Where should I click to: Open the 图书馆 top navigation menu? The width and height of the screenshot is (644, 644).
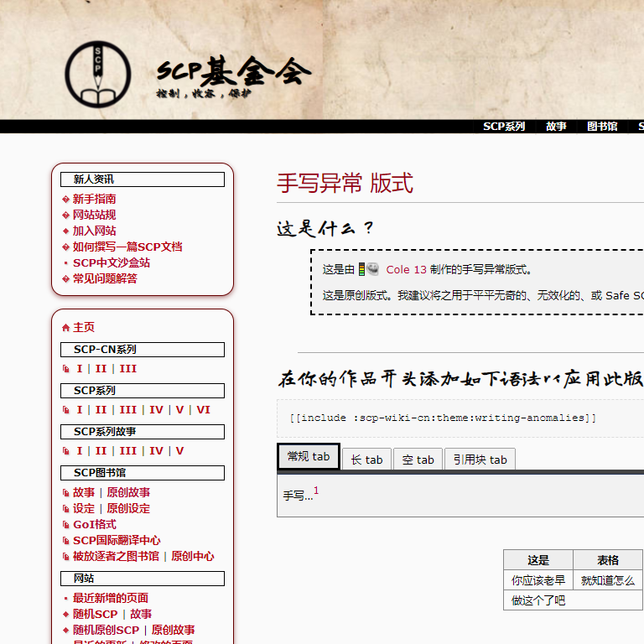click(602, 127)
